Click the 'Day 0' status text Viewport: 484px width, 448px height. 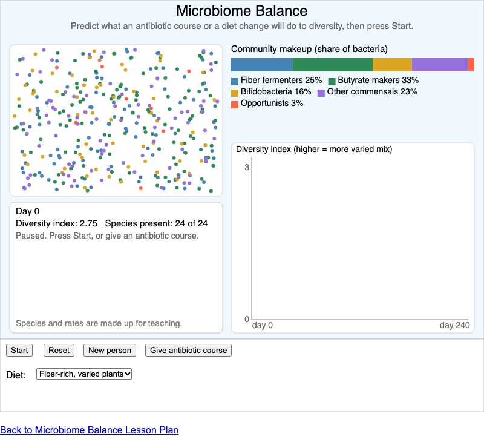(27, 211)
